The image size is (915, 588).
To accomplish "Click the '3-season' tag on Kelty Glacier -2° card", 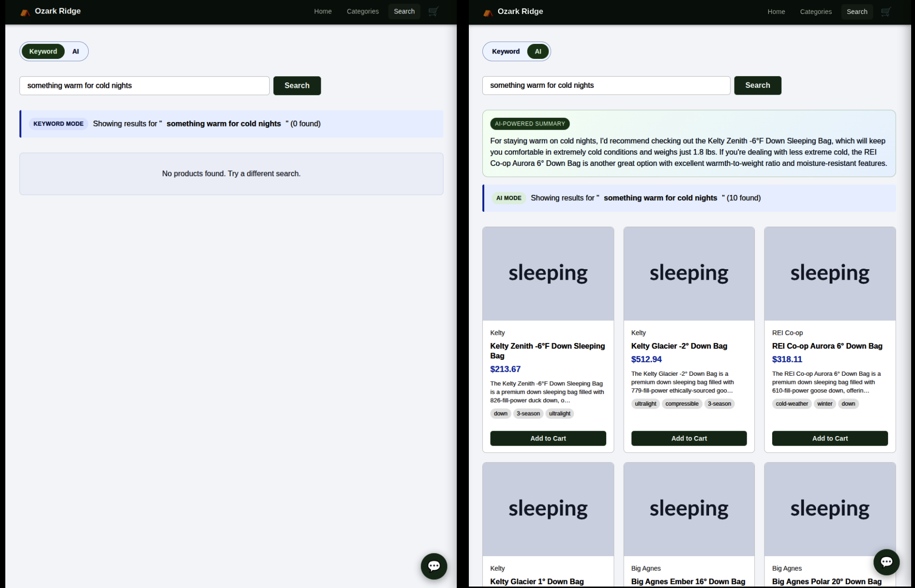I will [x=719, y=404].
